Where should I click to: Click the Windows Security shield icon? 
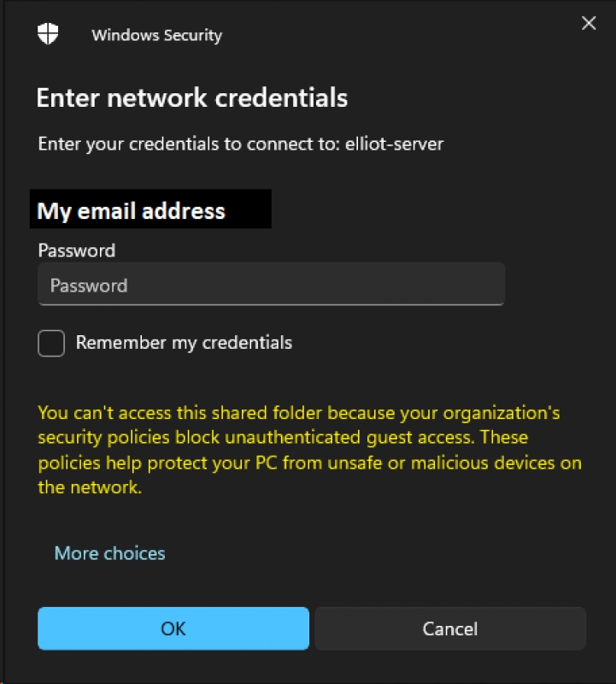(48, 33)
